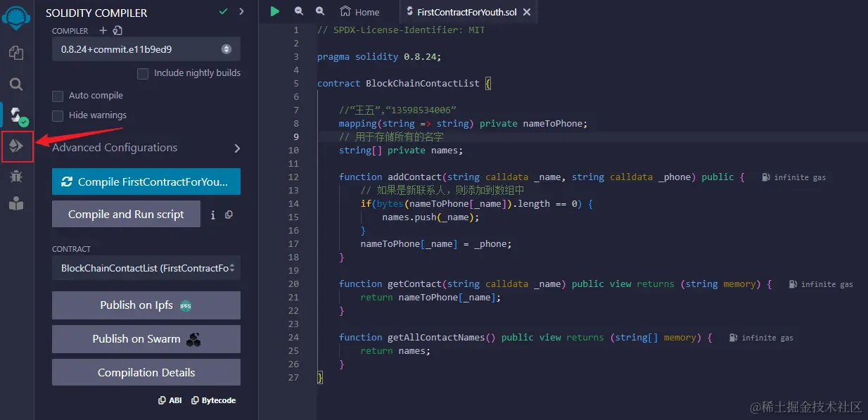Click line number 20 in the gutter
This screenshot has width=868, height=420.
(293, 284)
